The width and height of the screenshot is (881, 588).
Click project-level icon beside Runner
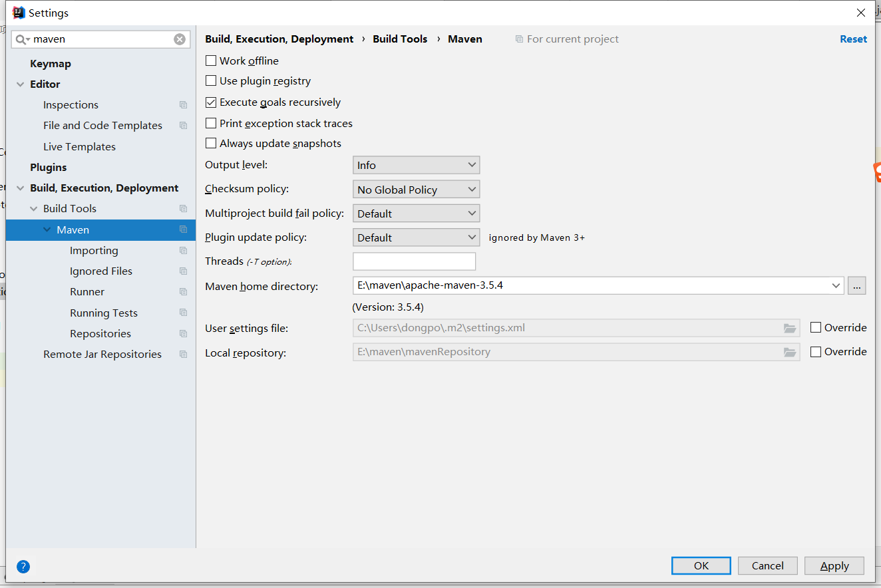click(183, 292)
